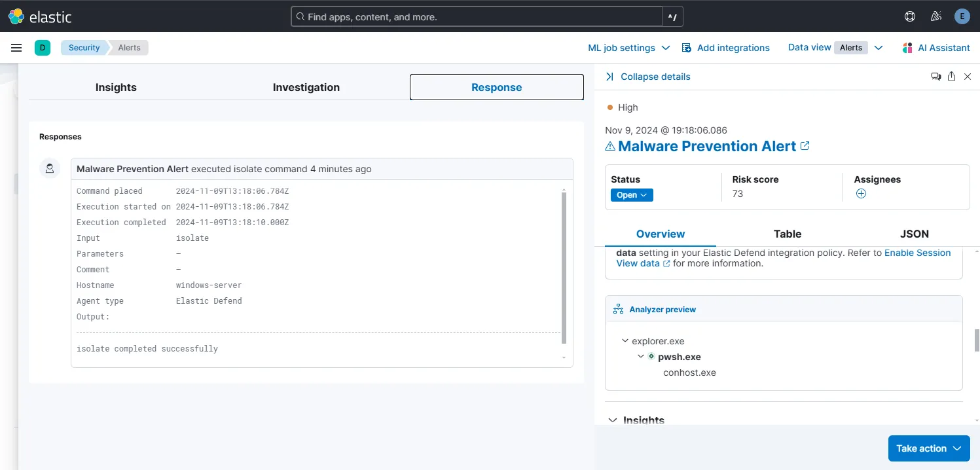Click the What's New party popper icon
980x470 pixels.
pyautogui.click(x=935, y=16)
